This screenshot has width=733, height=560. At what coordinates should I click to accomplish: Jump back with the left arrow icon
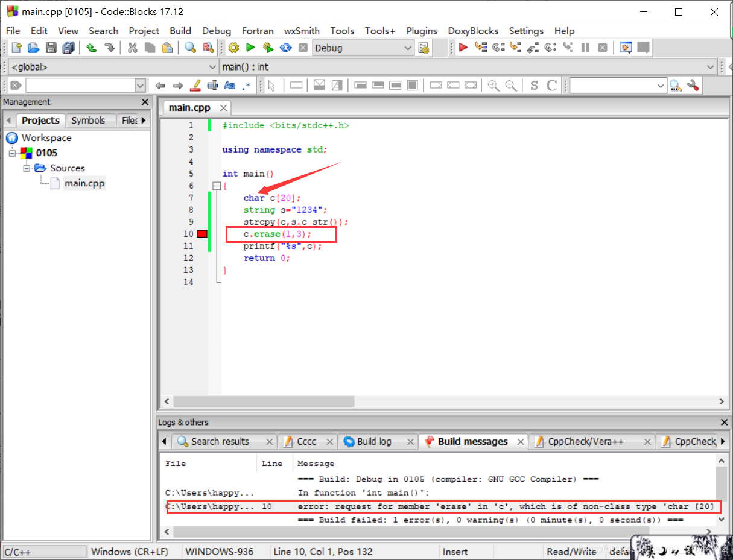coord(160,86)
